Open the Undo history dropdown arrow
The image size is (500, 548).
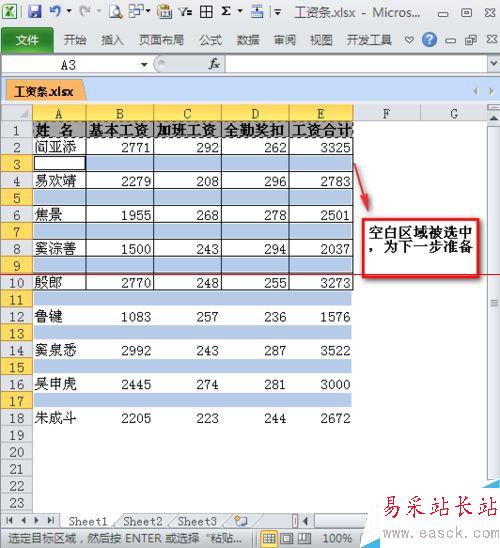coord(69,12)
